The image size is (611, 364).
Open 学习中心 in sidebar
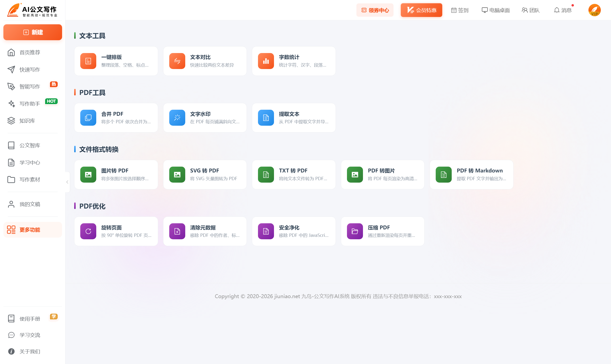click(x=33, y=163)
